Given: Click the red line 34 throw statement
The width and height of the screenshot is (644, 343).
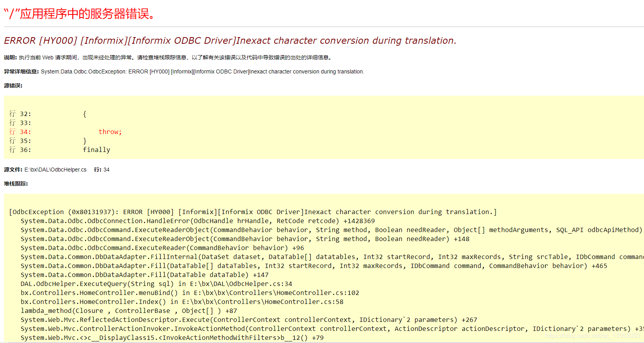Looking at the screenshot, I should (65, 132).
